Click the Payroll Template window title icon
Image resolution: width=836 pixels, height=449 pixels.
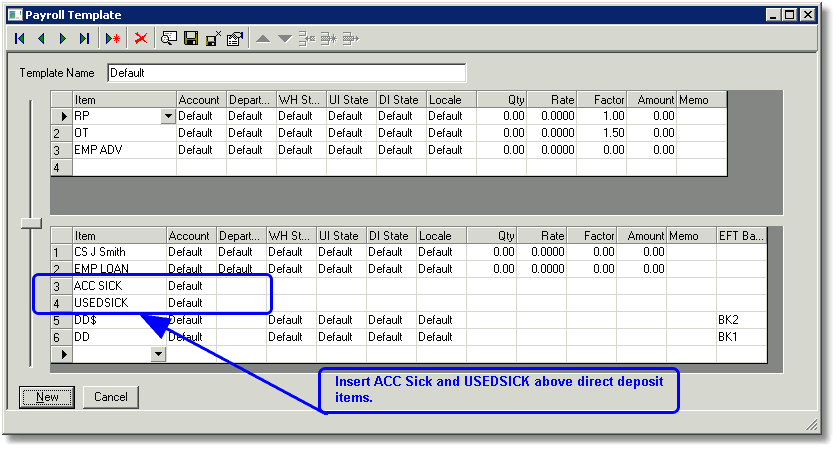[15, 15]
